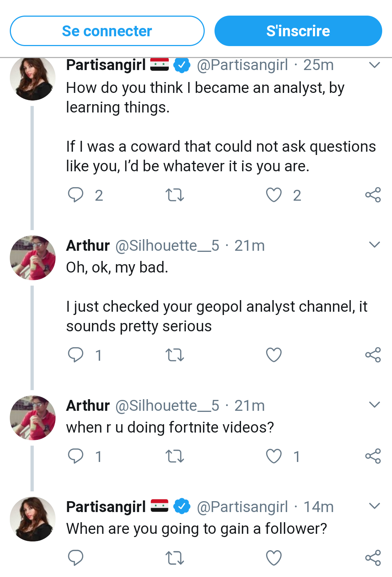Retweet Partisangirl's analyst tweet
392x577 pixels.
tap(175, 195)
